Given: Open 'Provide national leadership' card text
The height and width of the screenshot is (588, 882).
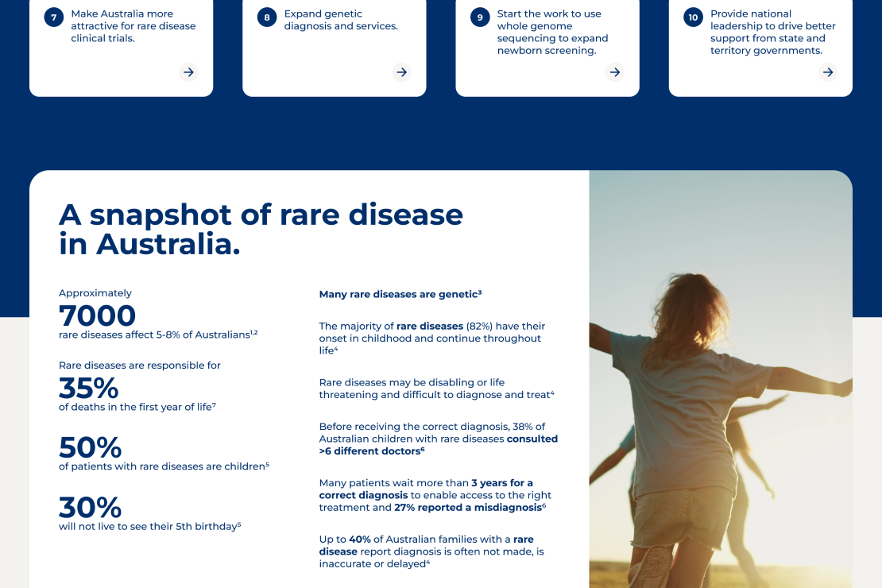Looking at the screenshot, I should tap(773, 32).
